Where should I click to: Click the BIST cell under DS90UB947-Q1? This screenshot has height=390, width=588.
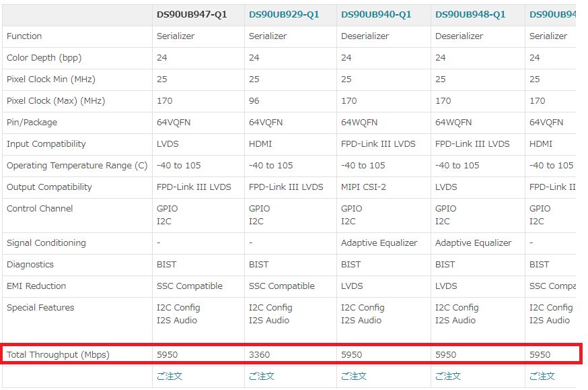[x=166, y=265]
